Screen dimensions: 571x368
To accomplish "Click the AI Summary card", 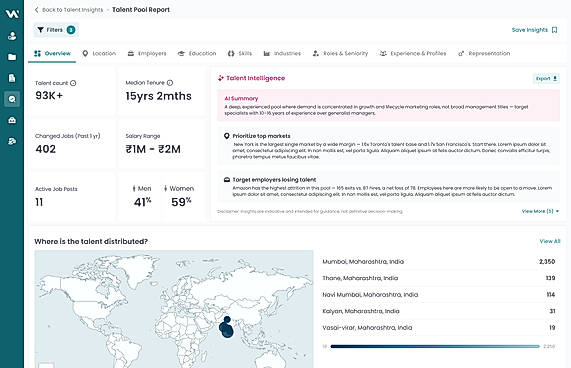I will coord(389,106).
